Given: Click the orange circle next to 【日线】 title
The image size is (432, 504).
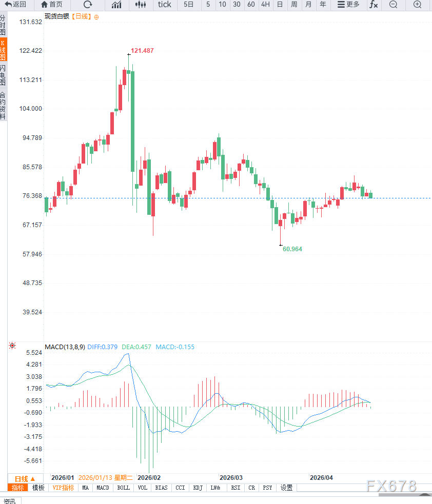Looking at the screenshot, I should (96, 17).
